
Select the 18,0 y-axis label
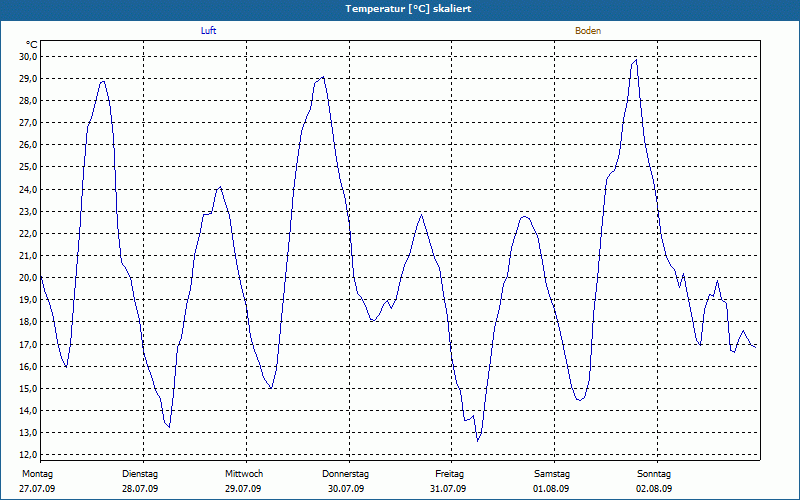click(x=28, y=322)
